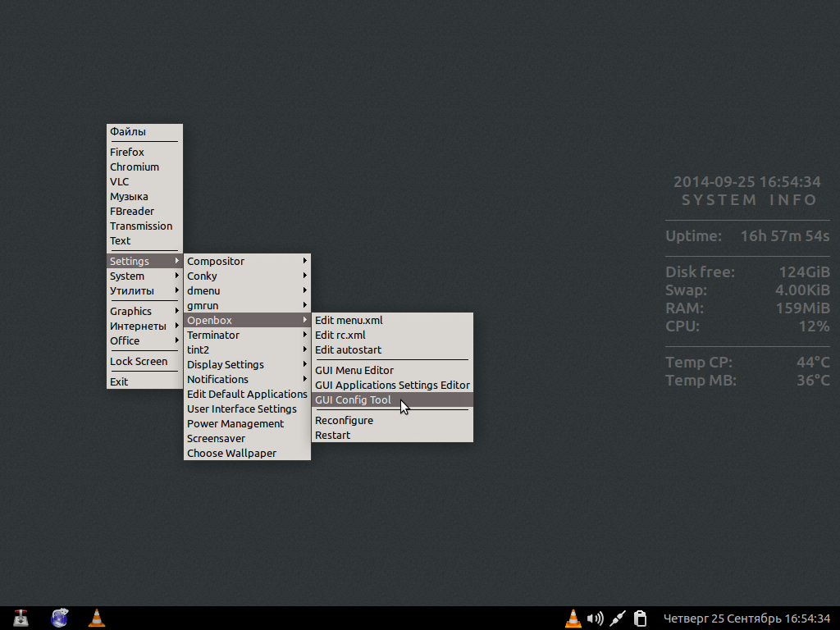Click the taskbar date and time clock
840x630 pixels.
pyautogui.click(x=746, y=618)
